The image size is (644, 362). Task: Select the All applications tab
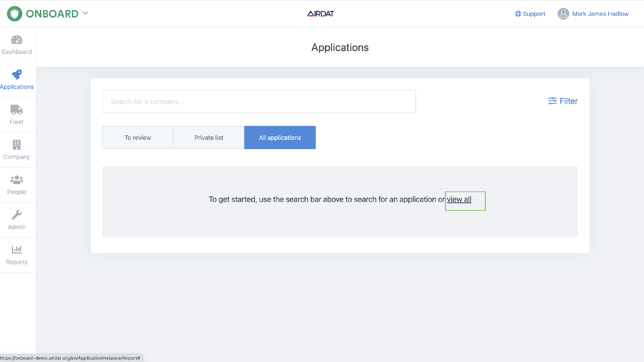280,137
